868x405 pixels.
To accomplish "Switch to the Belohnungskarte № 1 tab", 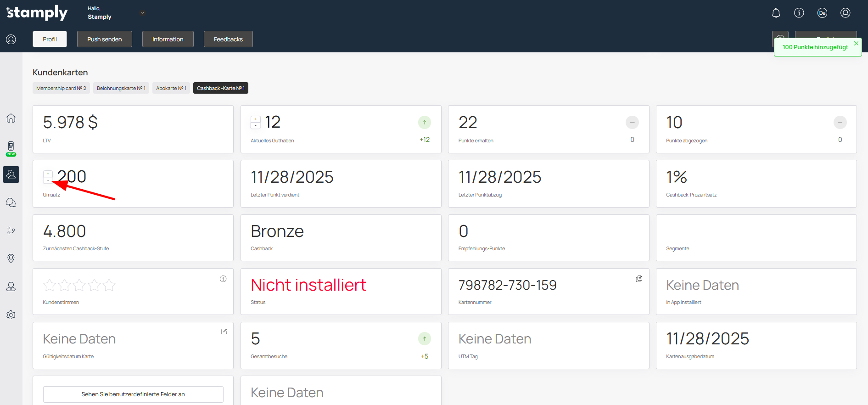I will (x=121, y=88).
